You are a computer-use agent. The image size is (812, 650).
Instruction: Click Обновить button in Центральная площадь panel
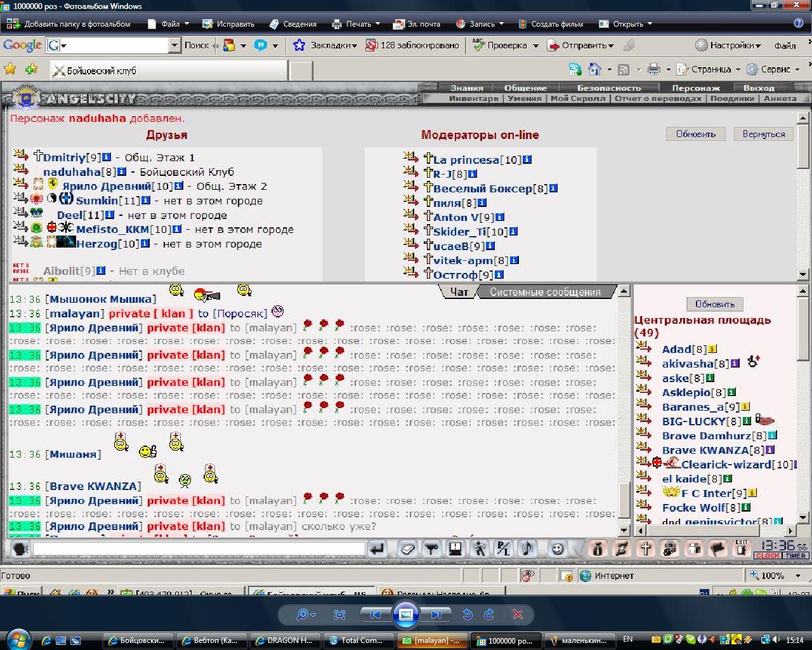715,304
